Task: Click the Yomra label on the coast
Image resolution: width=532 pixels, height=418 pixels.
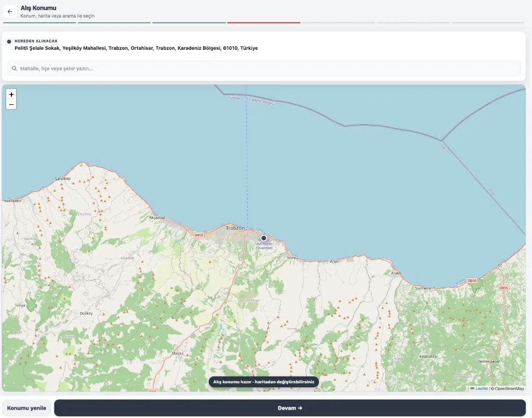Action: click(x=292, y=258)
